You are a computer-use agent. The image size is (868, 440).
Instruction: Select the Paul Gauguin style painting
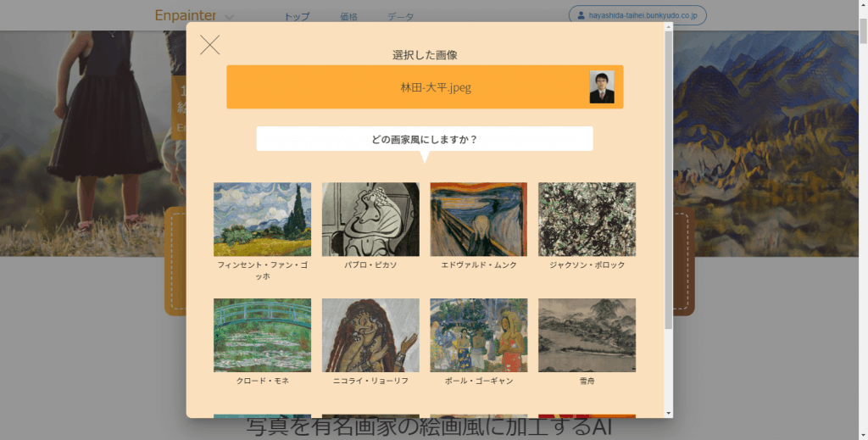point(479,336)
